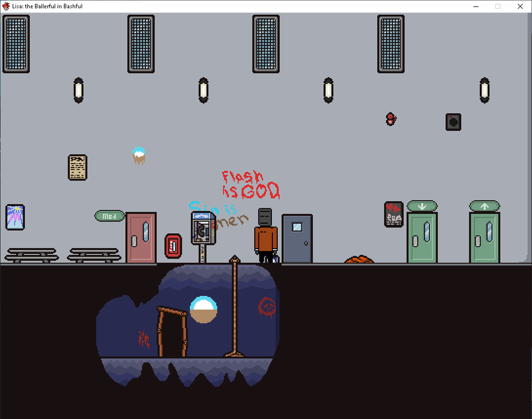This screenshot has width=532, height=419.
Task: Click the green Med sign
Action: [109, 216]
